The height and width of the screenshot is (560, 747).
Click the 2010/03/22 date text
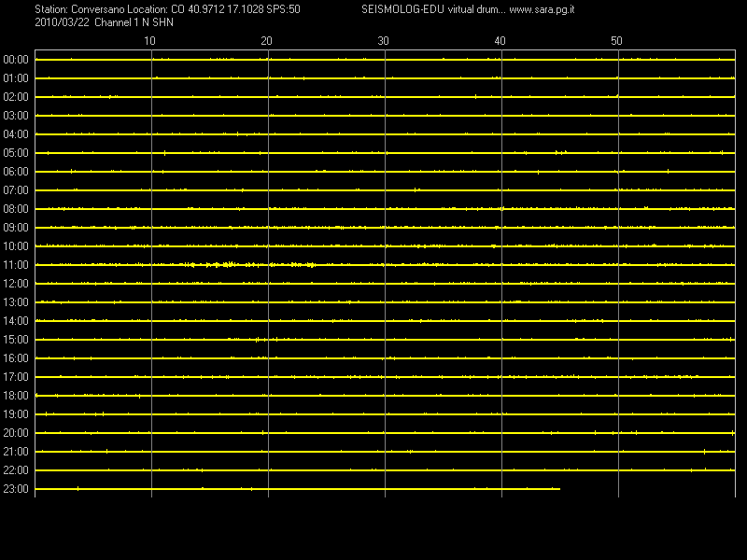tap(62, 22)
